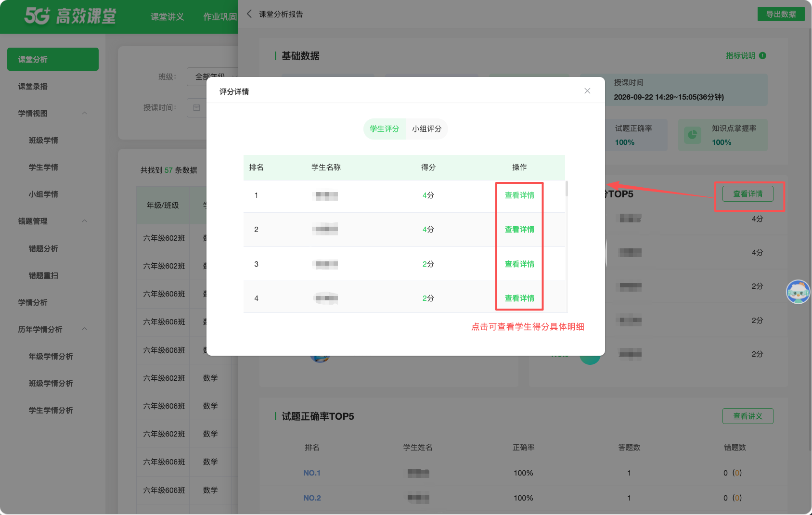812x515 pixels.
Task: Click the 得分 column header in dialog
Action: 428,167
